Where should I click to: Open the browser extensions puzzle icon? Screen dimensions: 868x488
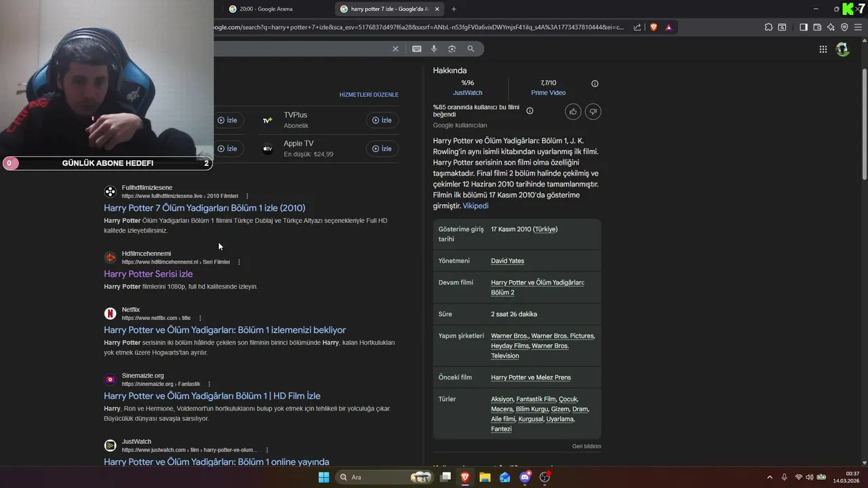pyautogui.click(x=768, y=27)
